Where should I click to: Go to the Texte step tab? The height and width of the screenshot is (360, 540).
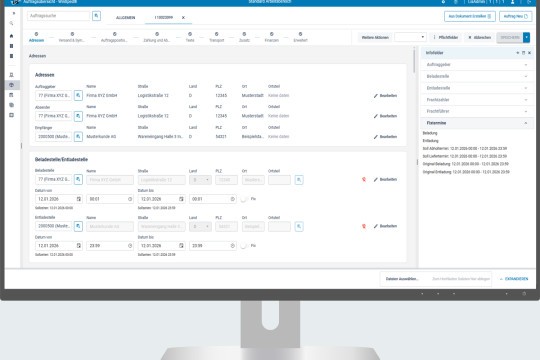point(190,37)
